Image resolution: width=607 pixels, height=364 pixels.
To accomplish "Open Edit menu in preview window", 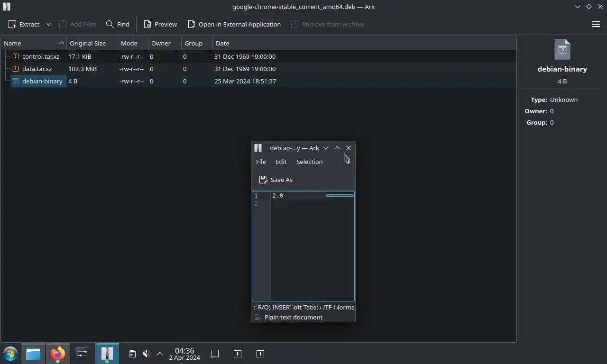I will [x=281, y=162].
